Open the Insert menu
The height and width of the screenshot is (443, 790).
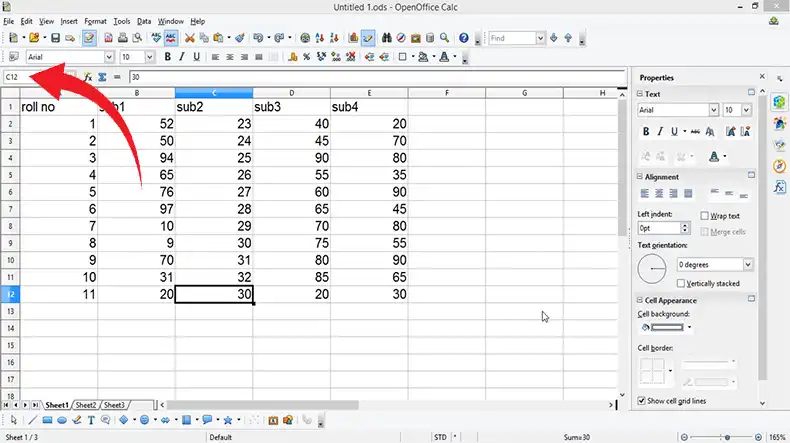coord(69,21)
